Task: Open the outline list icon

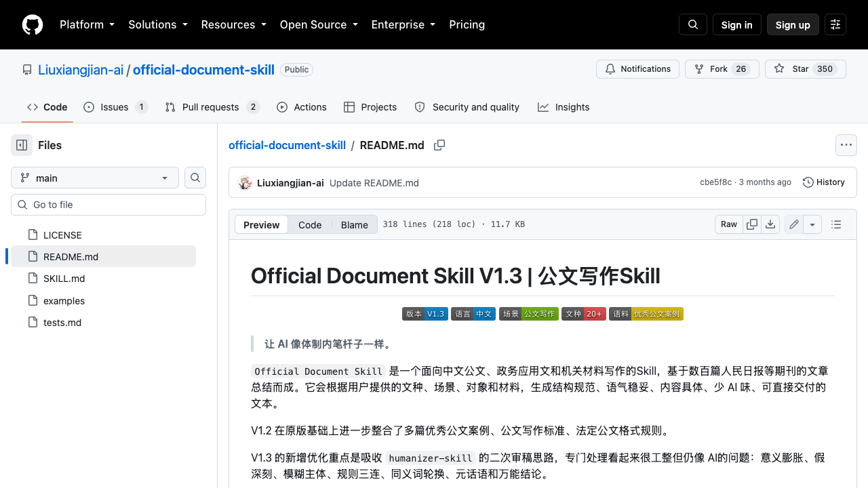Action: pyautogui.click(x=836, y=224)
